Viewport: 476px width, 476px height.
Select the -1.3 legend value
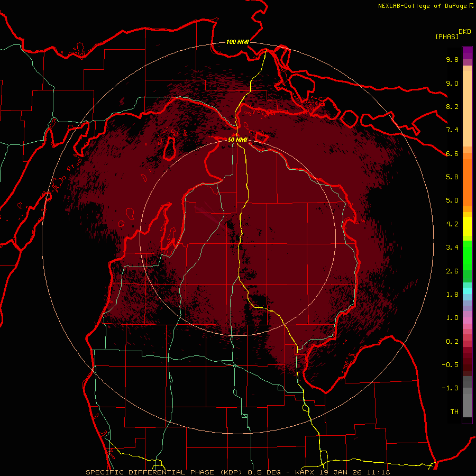pyautogui.click(x=450, y=388)
